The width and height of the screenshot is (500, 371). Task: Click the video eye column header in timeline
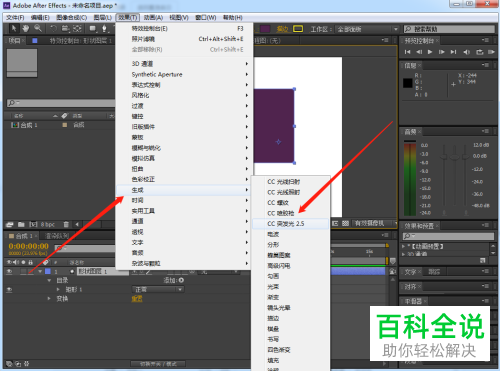pos(9,262)
